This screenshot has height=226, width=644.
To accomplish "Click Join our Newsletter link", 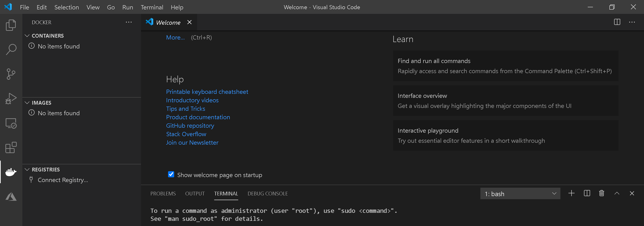I will pyautogui.click(x=192, y=143).
